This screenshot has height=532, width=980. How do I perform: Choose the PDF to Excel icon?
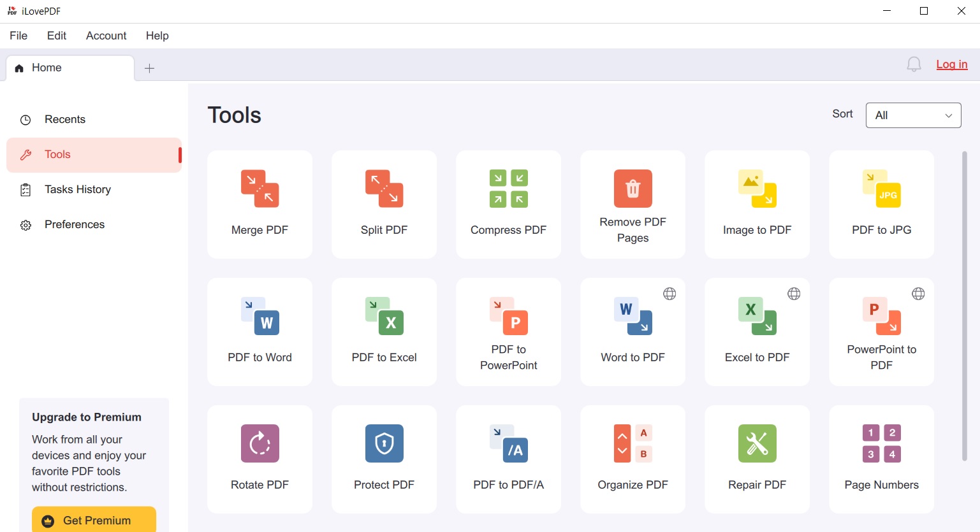(384, 316)
